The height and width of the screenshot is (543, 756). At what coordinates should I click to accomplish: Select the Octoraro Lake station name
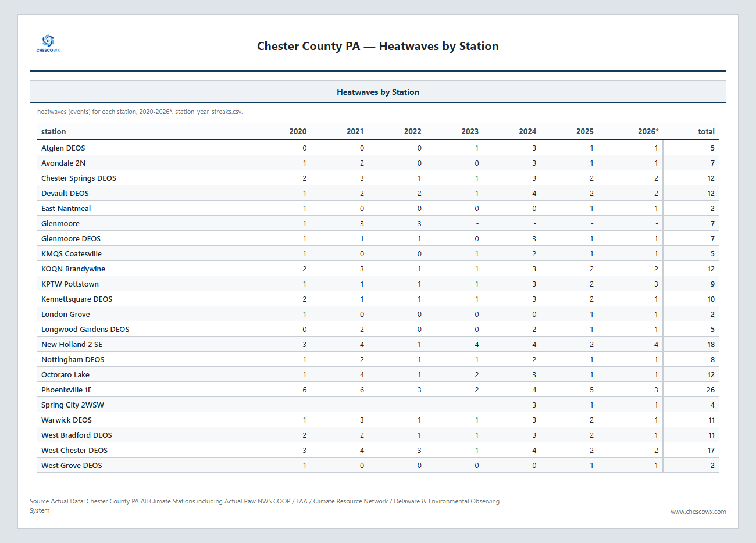click(x=65, y=374)
